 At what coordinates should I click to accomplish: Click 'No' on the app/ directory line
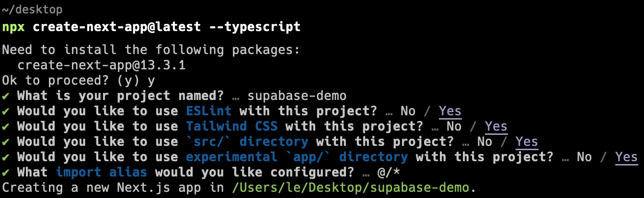click(x=584, y=157)
